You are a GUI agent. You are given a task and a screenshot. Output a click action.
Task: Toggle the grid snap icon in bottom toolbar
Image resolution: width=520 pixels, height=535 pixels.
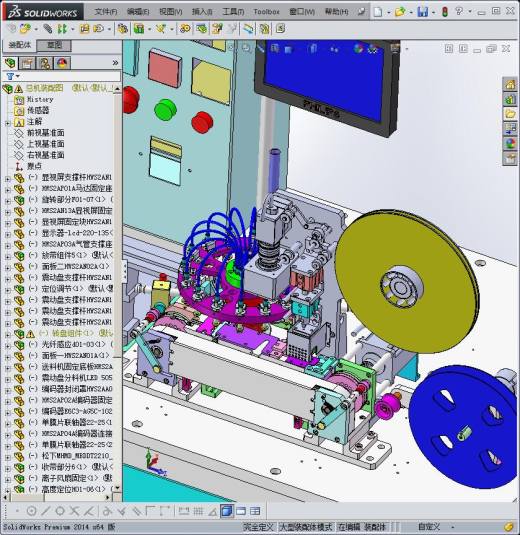pyautogui.click(x=198, y=511)
